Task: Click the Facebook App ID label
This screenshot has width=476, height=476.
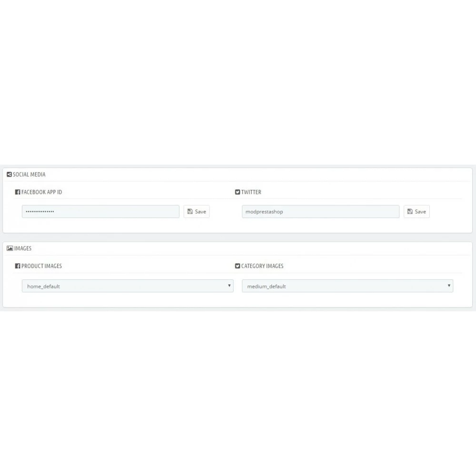Action: coord(41,192)
